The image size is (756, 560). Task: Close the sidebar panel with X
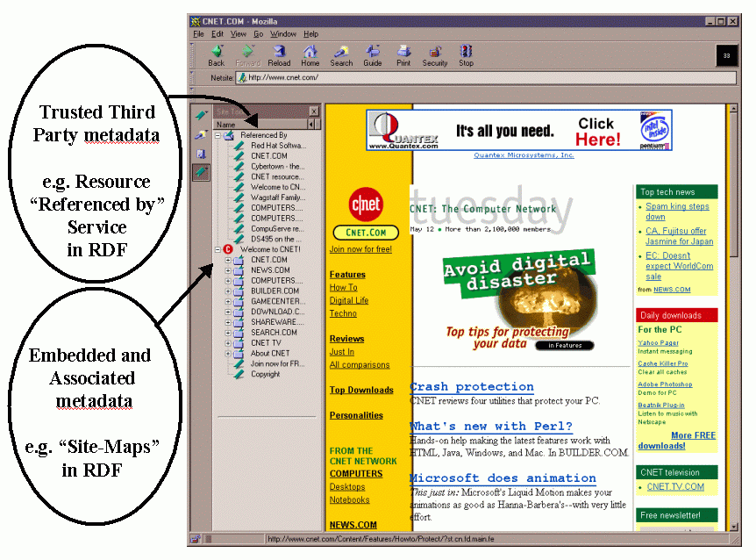[314, 111]
